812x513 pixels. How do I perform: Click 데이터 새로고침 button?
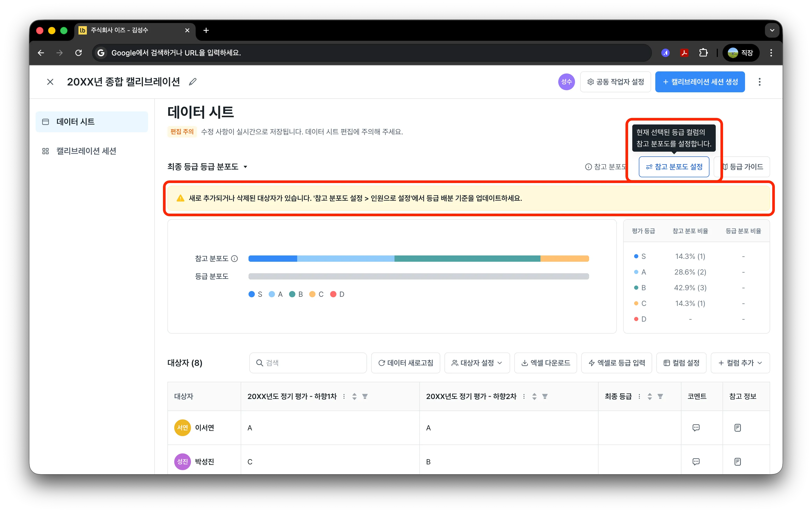click(405, 363)
